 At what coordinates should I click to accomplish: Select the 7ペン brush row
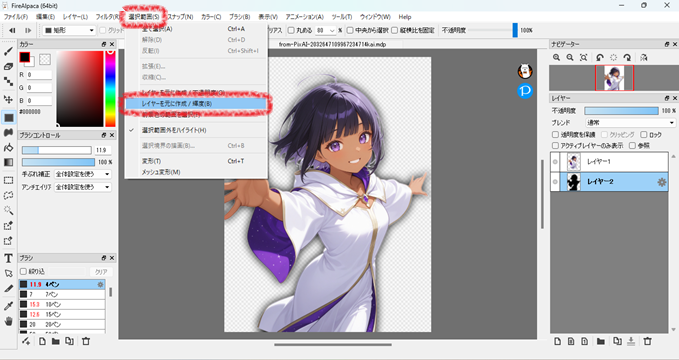(x=62, y=295)
